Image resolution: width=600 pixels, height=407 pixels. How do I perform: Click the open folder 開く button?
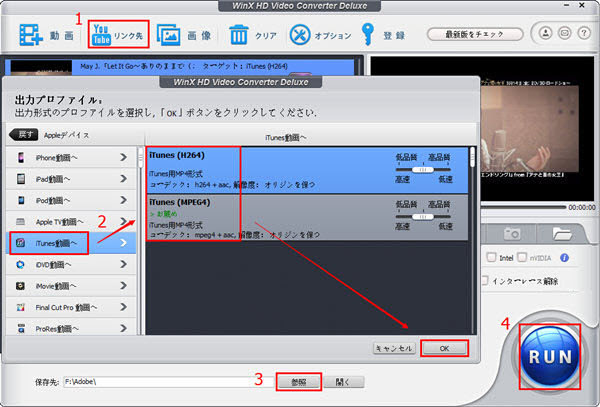pyautogui.click(x=344, y=382)
